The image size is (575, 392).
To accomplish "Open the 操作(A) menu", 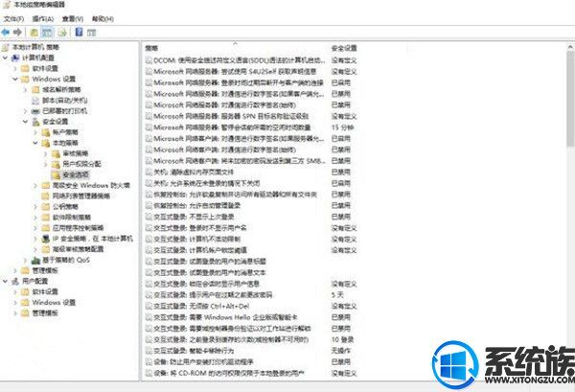I will pos(43,19).
